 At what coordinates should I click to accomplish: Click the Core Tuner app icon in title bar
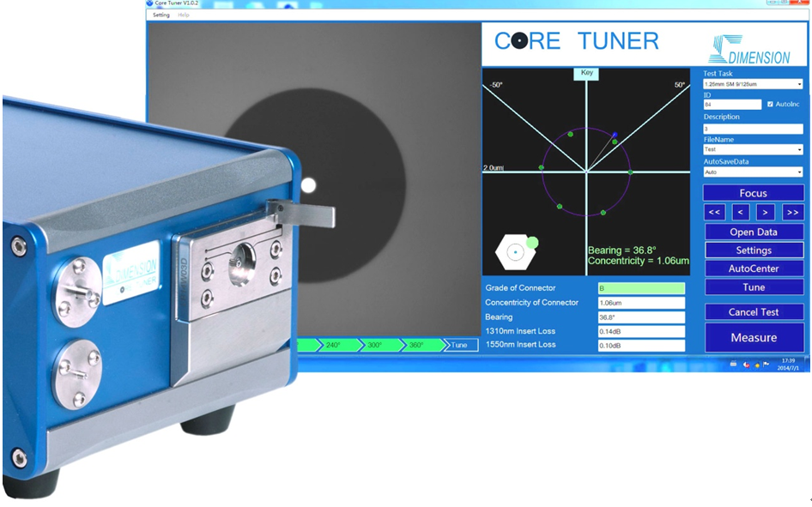[x=149, y=3]
